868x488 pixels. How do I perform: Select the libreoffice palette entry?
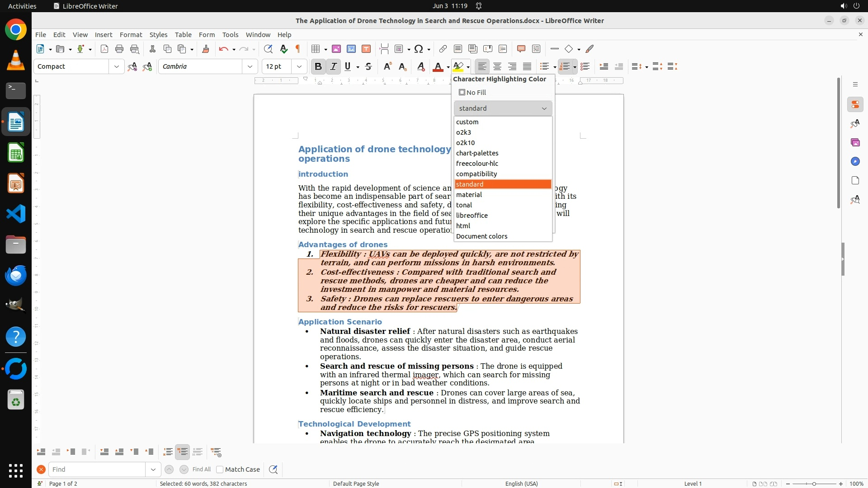(x=472, y=216)
